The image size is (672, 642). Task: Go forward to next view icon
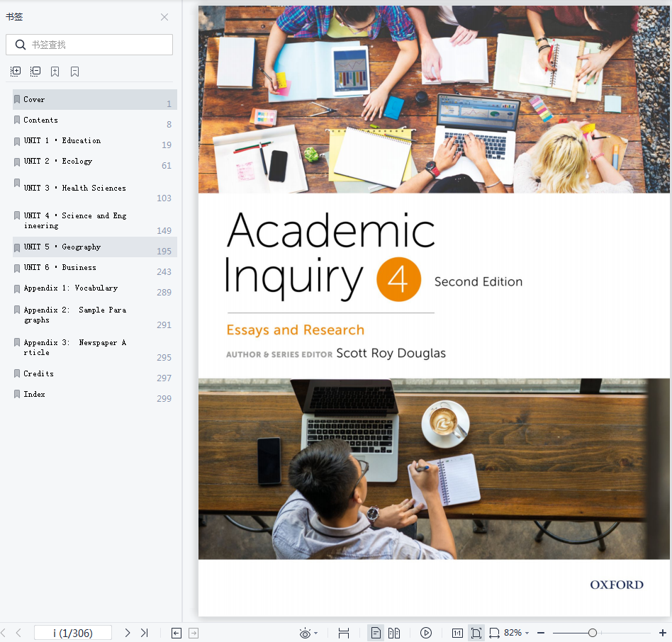[x=194, y=633]
